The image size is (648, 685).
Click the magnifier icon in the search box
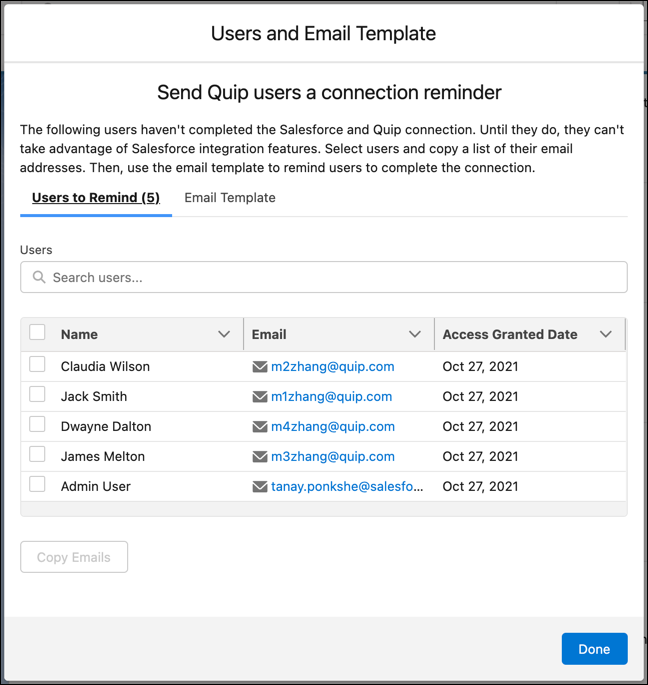point(39,277)
